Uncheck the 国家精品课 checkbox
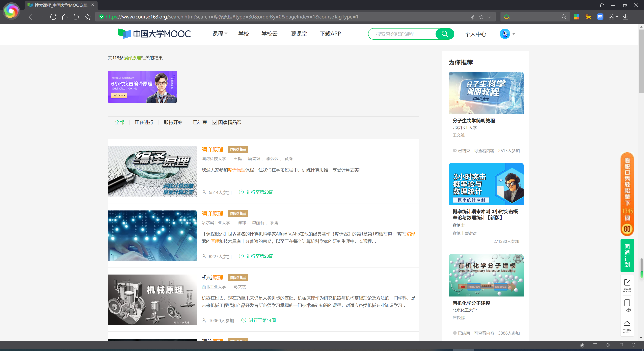Image resolution: width=644 pixels, height=351 pixels. coord(214,122)
